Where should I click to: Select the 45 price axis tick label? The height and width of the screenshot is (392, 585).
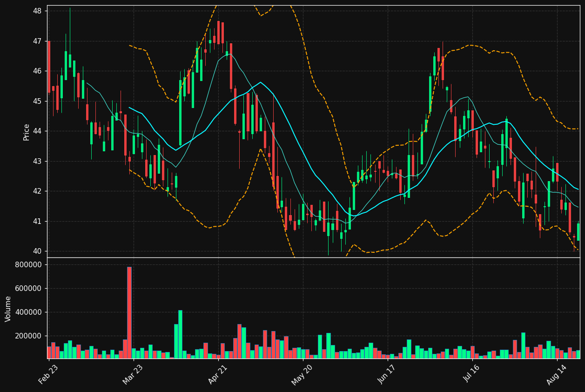pyautogui.click(x=38, y=101)
